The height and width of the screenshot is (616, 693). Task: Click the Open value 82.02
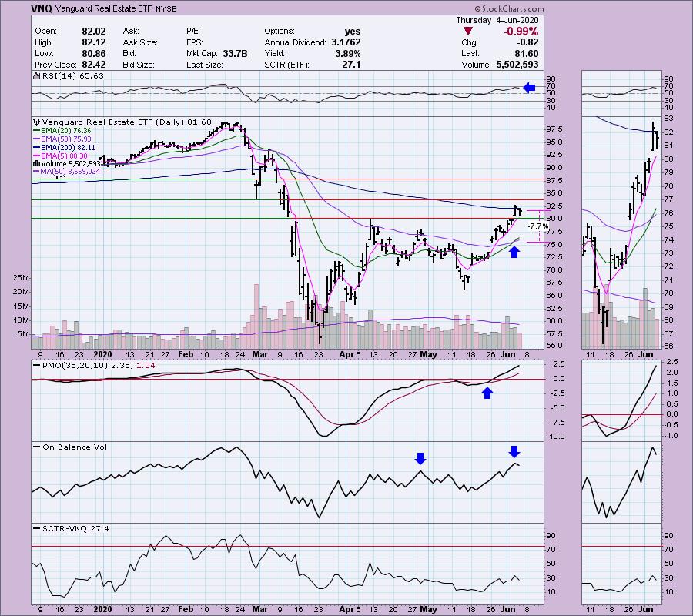[x=94, y=32]
